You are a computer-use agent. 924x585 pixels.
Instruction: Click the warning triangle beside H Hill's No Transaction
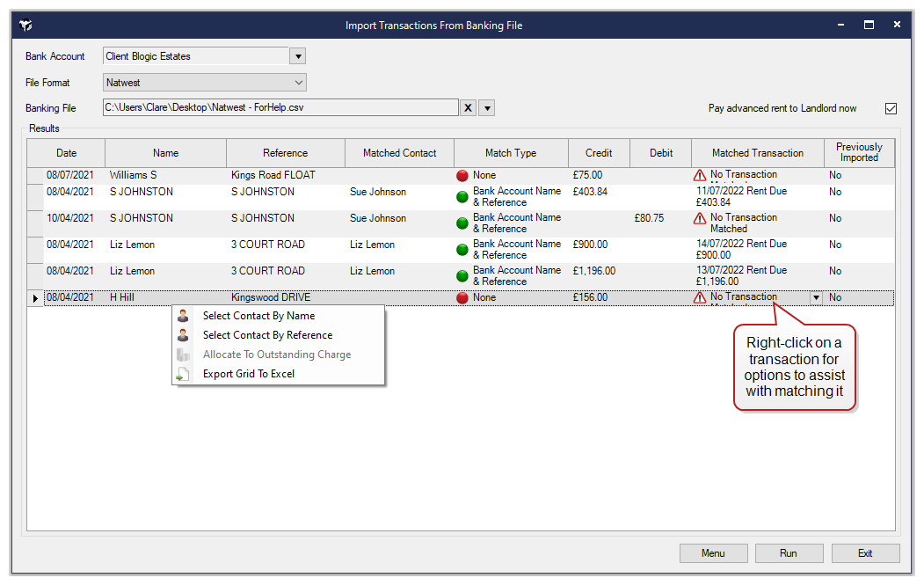700,297
